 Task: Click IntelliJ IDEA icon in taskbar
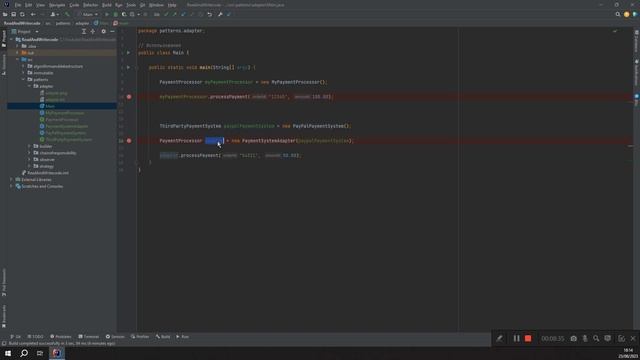(57, 353)
